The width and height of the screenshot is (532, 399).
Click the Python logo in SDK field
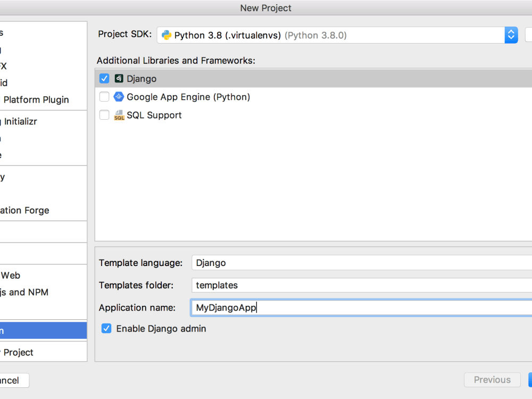point(166,35)
